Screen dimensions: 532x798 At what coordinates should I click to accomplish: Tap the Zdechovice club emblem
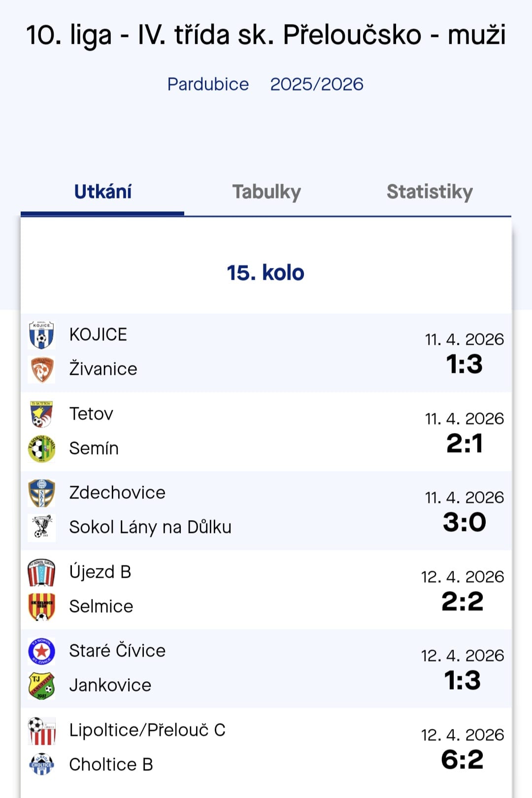[41, 493]
